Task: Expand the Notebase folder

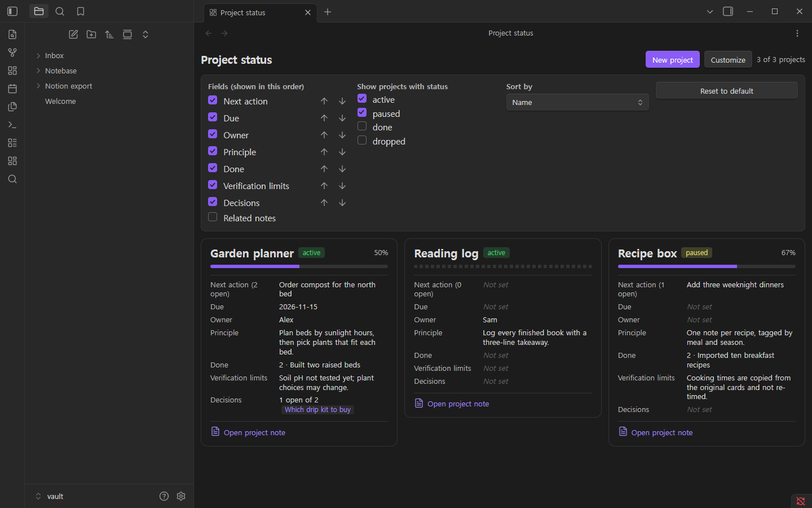Action: coord(61,71)
